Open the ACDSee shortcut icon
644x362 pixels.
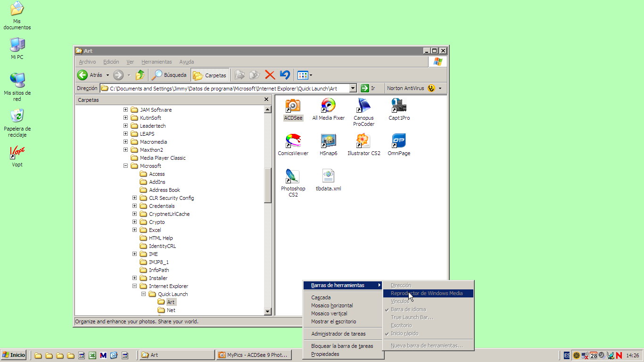point(293,106)
